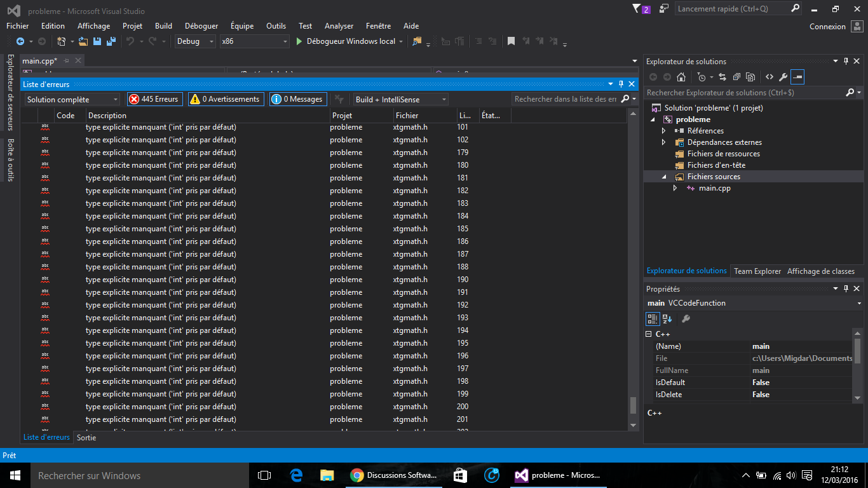Toggle the 0 Messages filter
The height and width of the screenshot is (488, 868).
(x=298, y=98)
